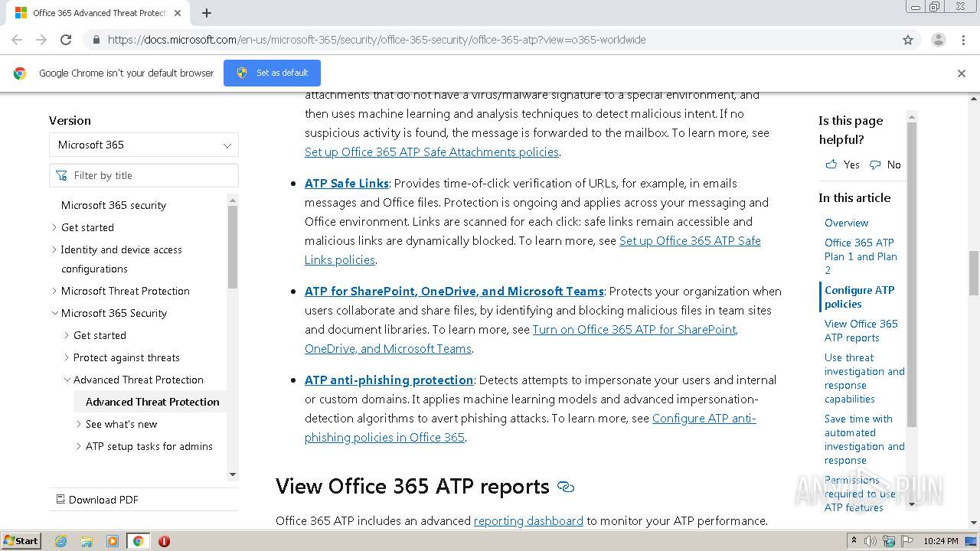Viewport: 980px width, 551px height.
Task: Click the thumbs down No icon
Action: [x=875, y=165]
